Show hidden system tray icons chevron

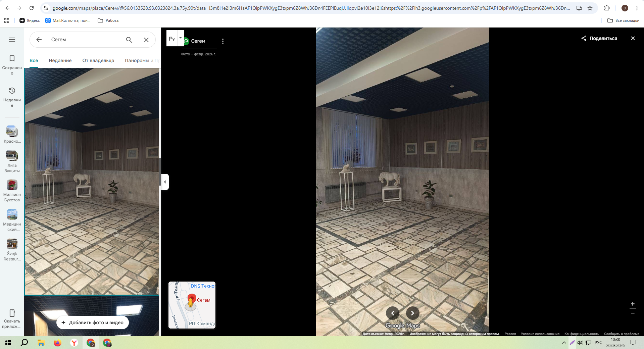[564, 343]
